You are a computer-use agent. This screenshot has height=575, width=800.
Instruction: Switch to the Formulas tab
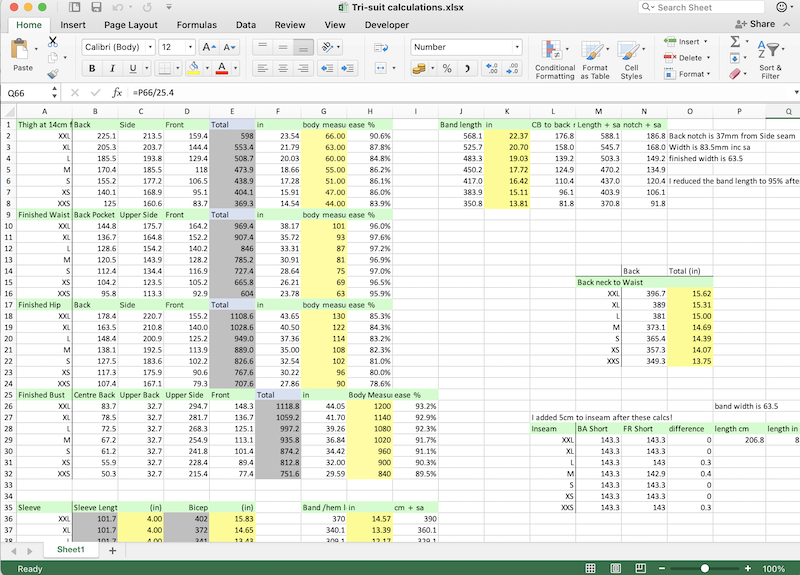[196, 25]
